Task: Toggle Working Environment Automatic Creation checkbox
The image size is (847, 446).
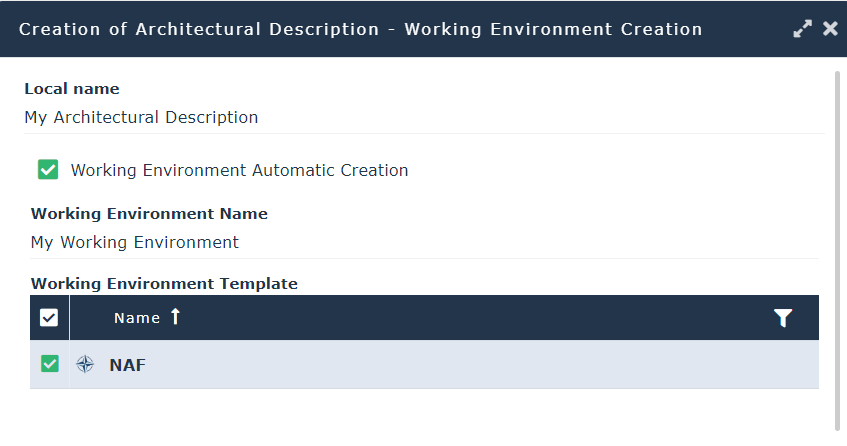Action: tap(48, 170)
